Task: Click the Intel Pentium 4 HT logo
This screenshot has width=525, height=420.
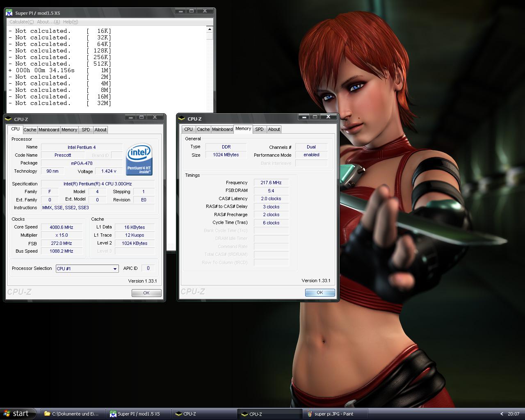Action: [139, 159]
